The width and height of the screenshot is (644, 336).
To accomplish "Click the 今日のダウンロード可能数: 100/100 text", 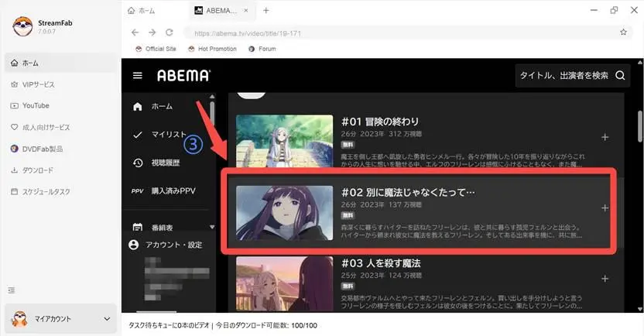I will 266,326.
